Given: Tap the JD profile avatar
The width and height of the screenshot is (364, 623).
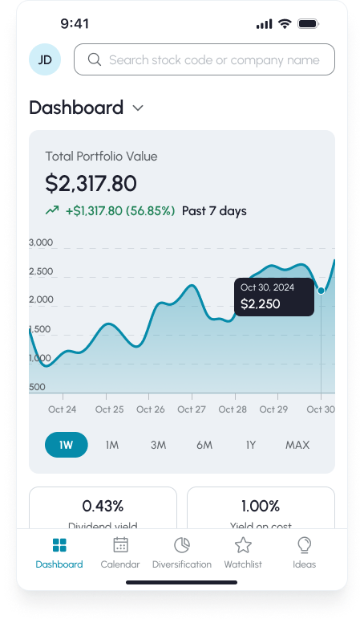Looking at the screenshot, I should (45, 59).
